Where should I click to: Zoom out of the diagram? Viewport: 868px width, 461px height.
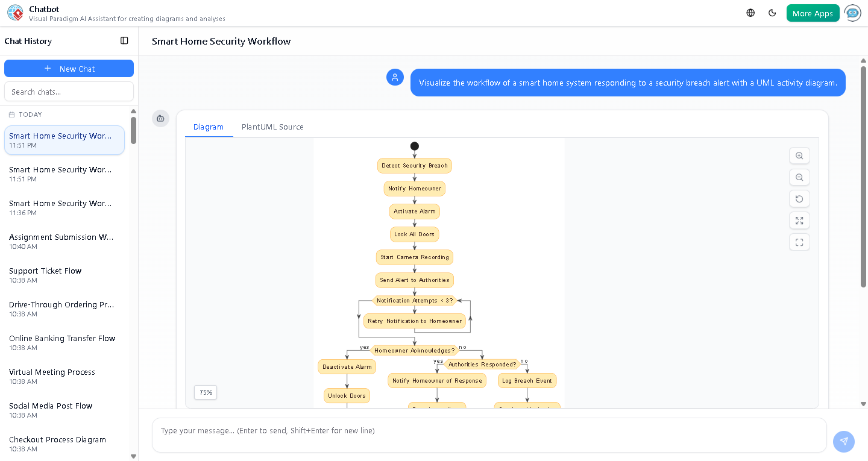(x=799, y=177)
